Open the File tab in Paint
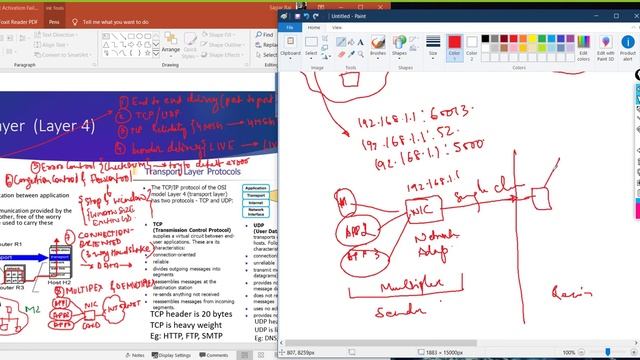This screenshot has height=360, width=640. (290, 27)
